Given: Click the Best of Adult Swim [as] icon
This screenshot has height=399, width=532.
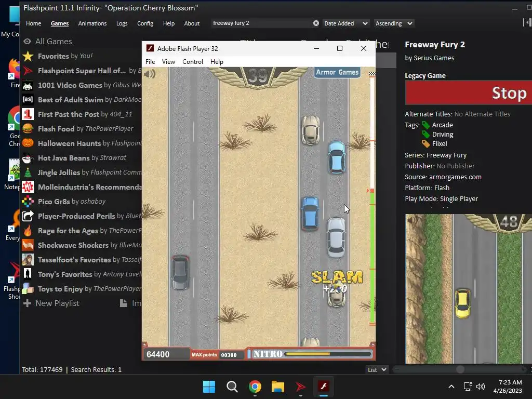Looking at the screenshot, I should click(x=28, y=99).
